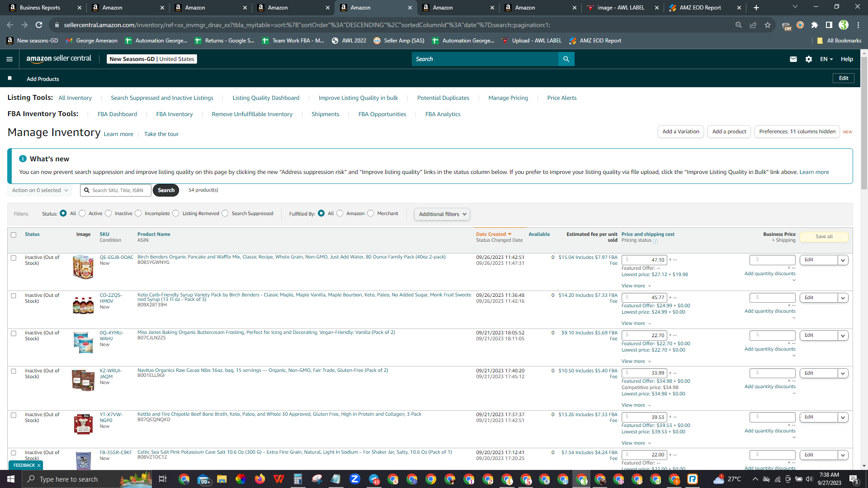Open the settings gear in Seller Central
The width and height of the screenshot is (868, 488).
809,59
